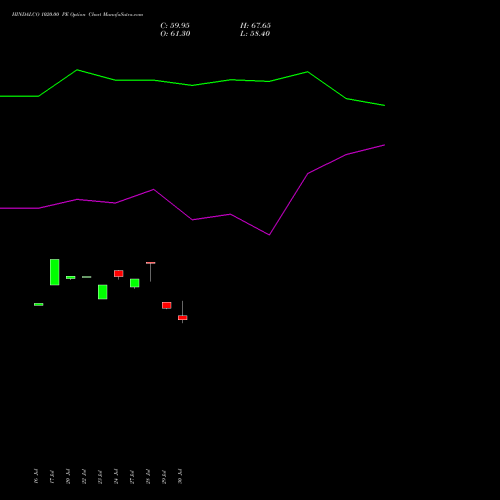Click the low price value L: 58.40
The image size is (500, 500).
point(255,34)
